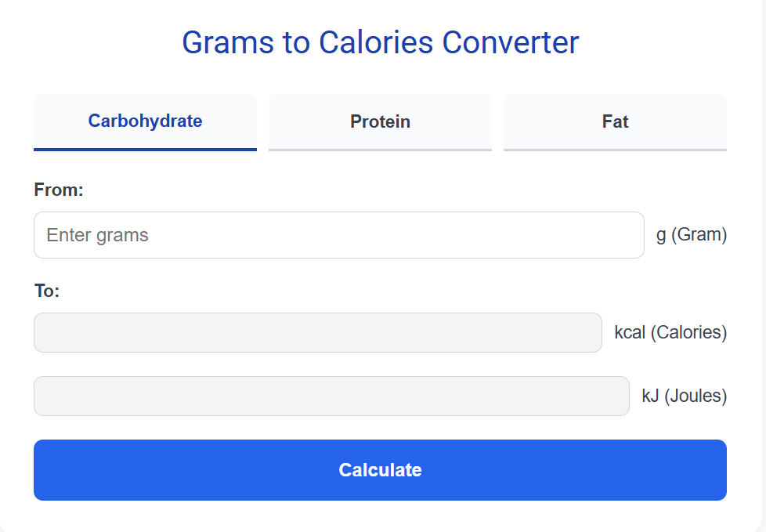Open the Carbohydrate tab
The width and height of the screenshot is (766, 532).
click(145, 121)
